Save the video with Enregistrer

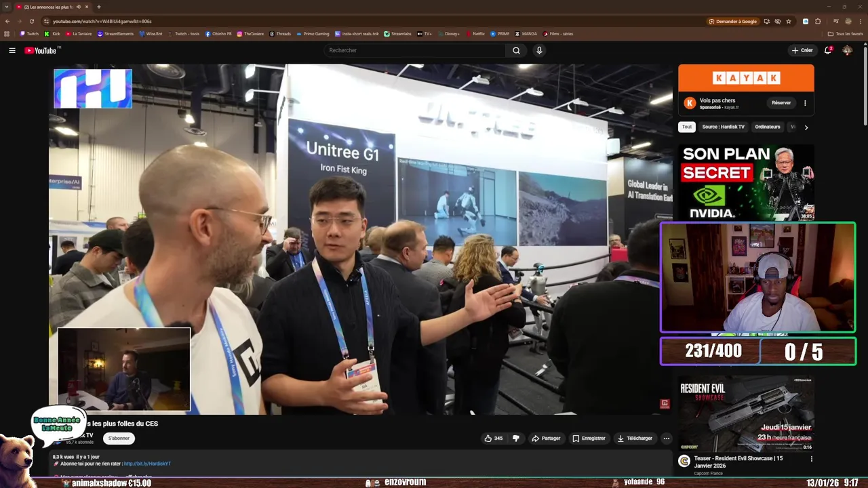tap(589, 439)
